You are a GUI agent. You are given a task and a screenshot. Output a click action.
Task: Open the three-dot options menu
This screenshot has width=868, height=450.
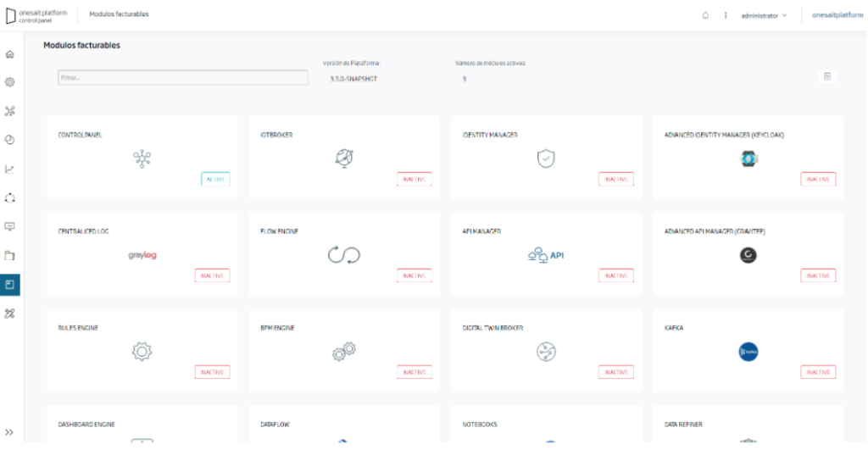click(x=726, y=15)
